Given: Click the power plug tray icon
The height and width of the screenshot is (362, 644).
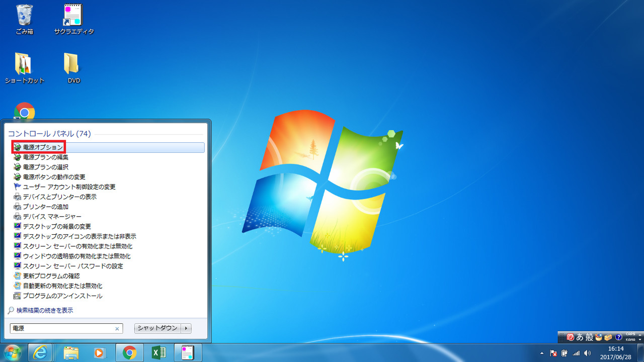Looking at the screenshot, I should click(x=565, y=353).
